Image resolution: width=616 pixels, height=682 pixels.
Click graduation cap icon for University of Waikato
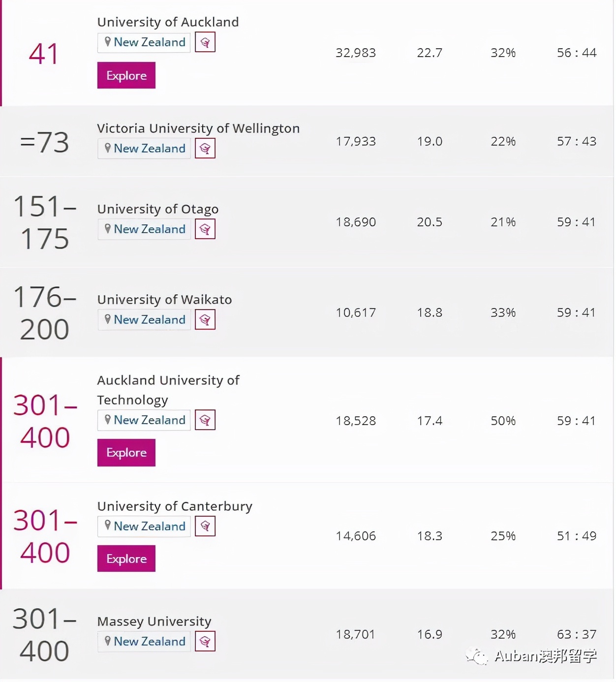[x=205, y=320]
